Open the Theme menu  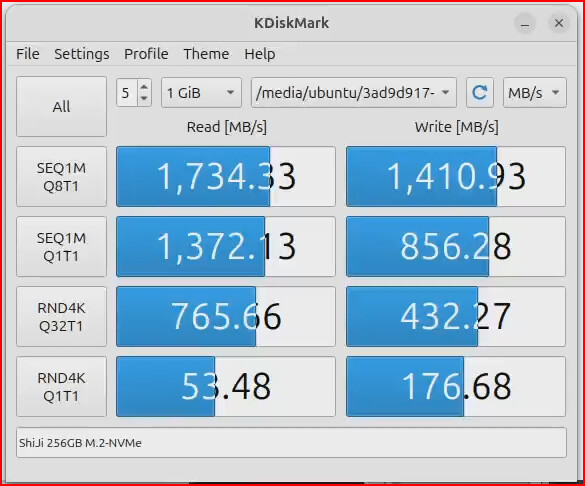point(206,54)
